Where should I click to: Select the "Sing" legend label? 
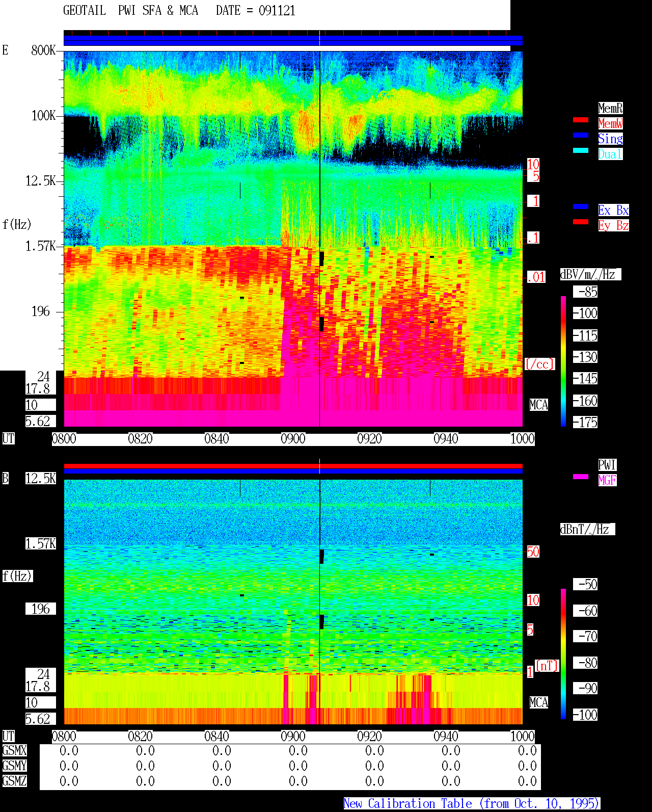click(610, 139)
